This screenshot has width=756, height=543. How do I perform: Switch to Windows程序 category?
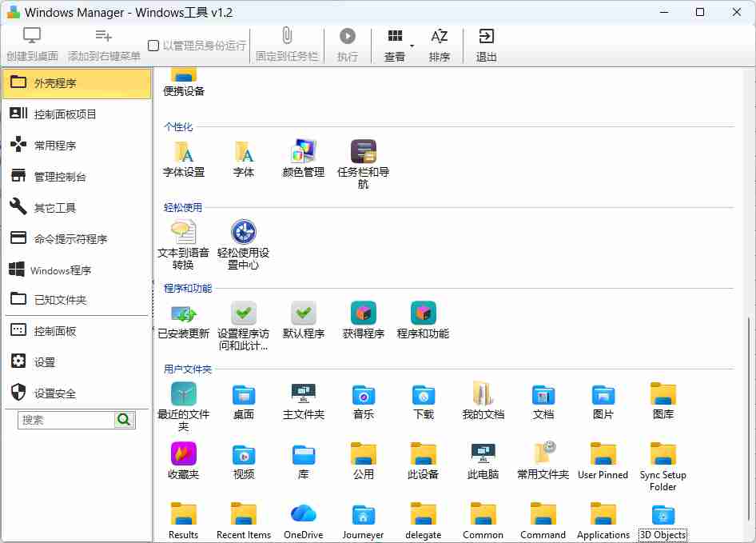coord(76,269)
